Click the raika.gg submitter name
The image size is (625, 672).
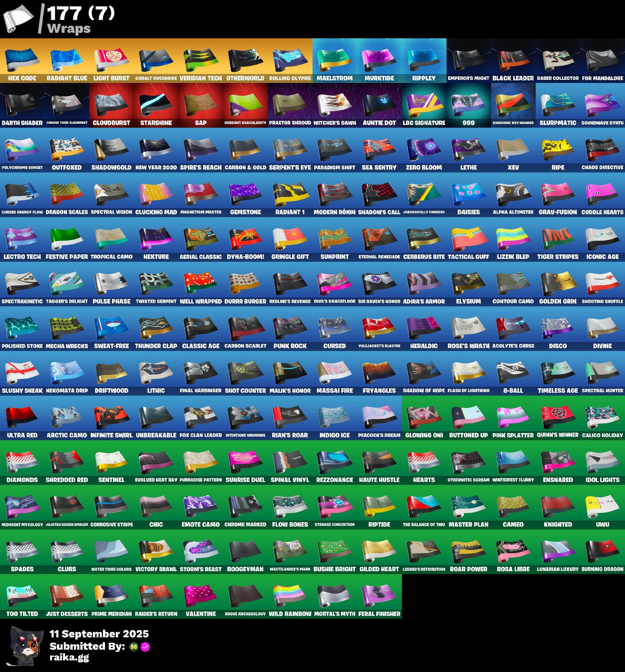point(69,657)
